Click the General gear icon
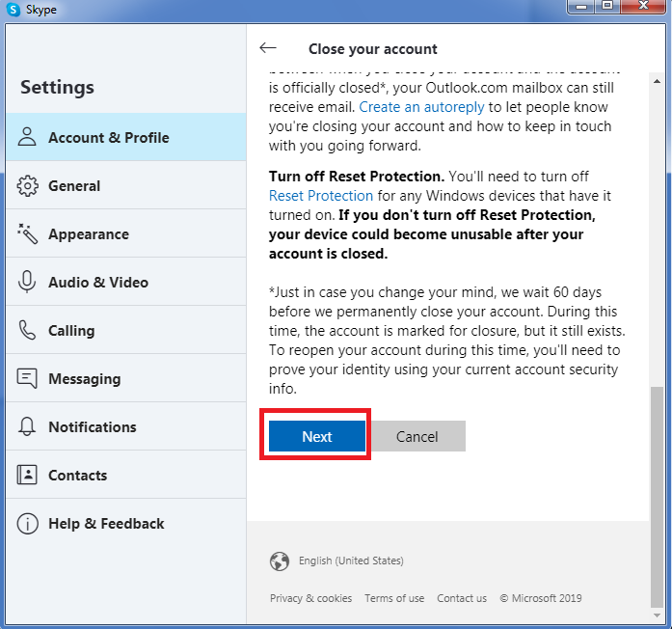 click(27, 185)
